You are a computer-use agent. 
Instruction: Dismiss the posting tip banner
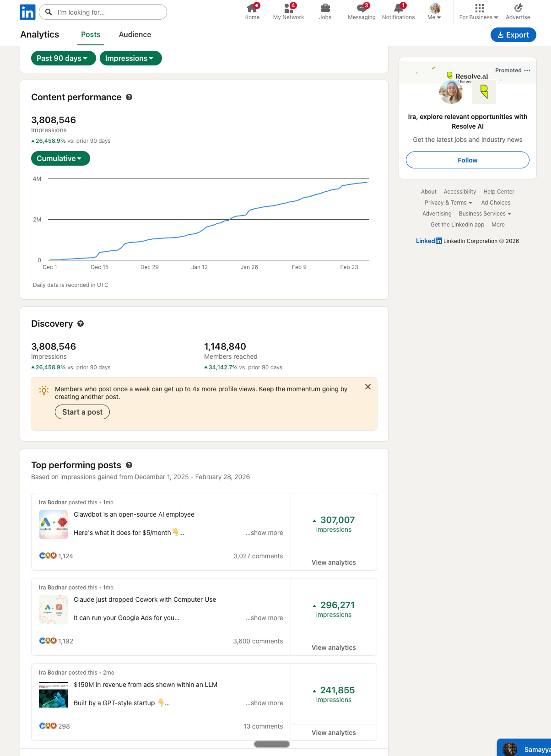pyautogui.click(x=367, y=387)
